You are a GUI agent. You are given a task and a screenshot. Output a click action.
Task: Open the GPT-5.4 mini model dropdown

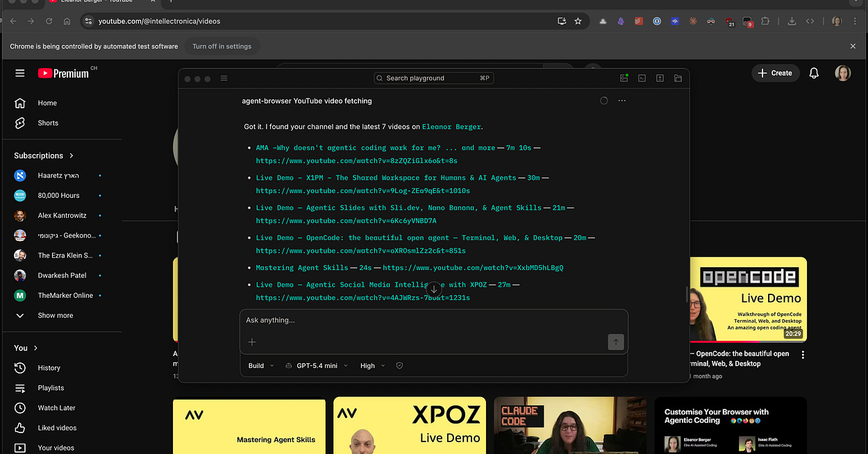318,366
